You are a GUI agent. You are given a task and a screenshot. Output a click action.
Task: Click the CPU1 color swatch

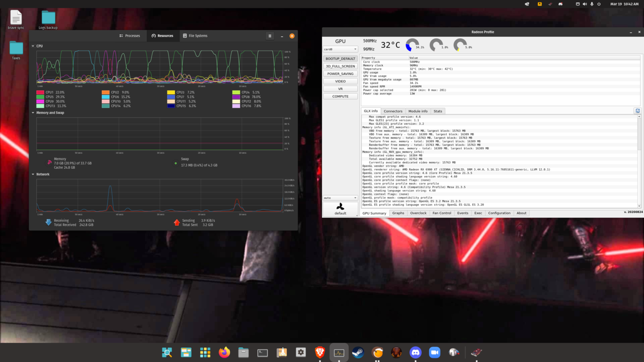[x=40, y=93]
